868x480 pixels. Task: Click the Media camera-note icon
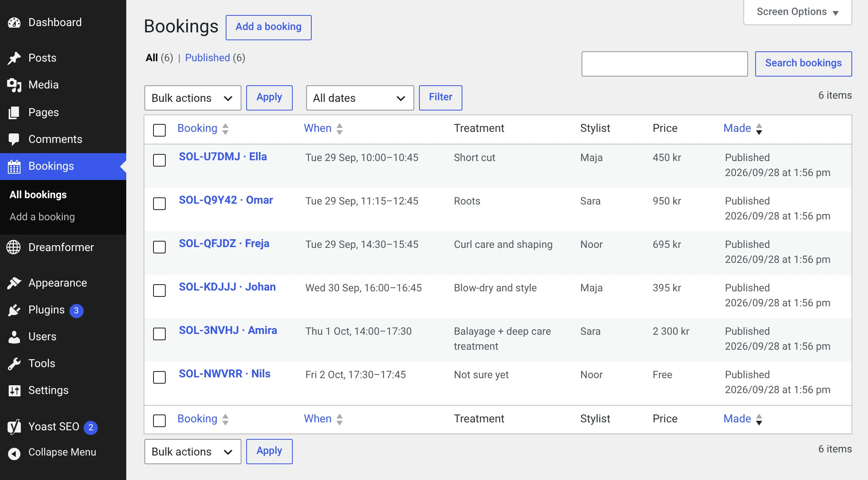coord(14,85)
